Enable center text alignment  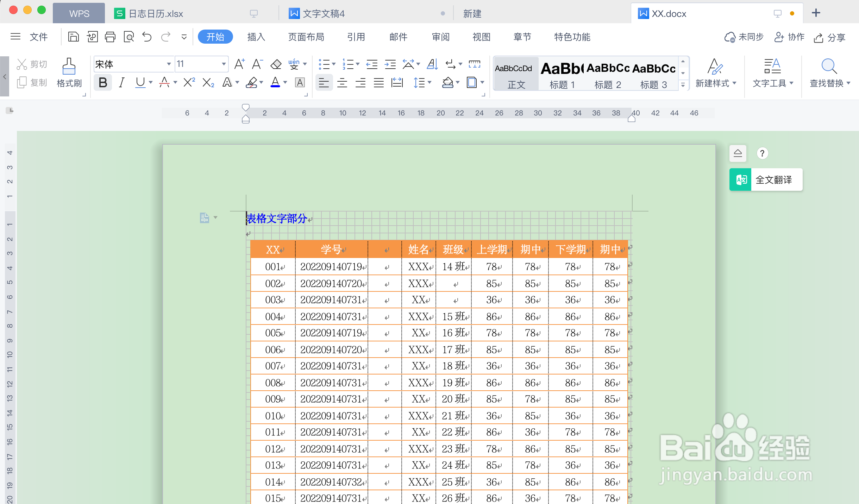coord(342,83)
